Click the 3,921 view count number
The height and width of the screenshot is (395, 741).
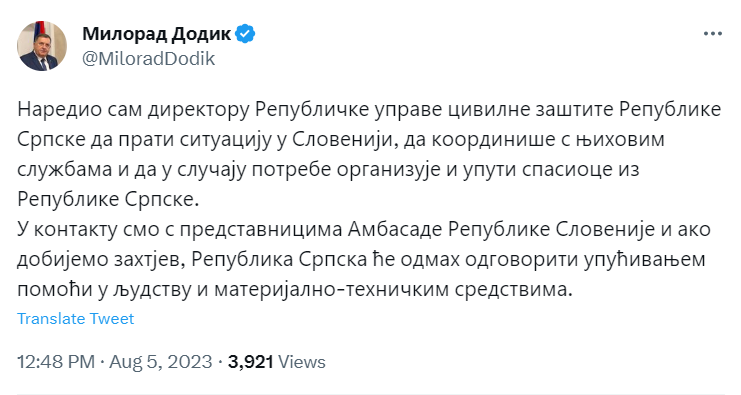(251, 362)
